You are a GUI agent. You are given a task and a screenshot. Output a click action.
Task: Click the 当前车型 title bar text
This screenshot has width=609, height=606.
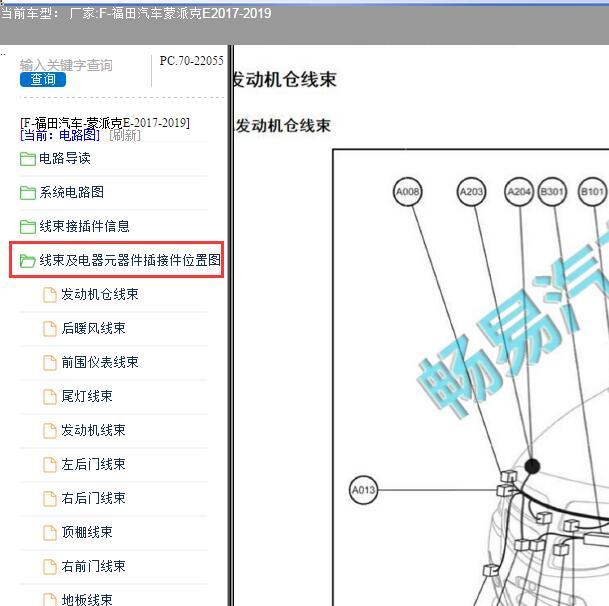[136, 14]
